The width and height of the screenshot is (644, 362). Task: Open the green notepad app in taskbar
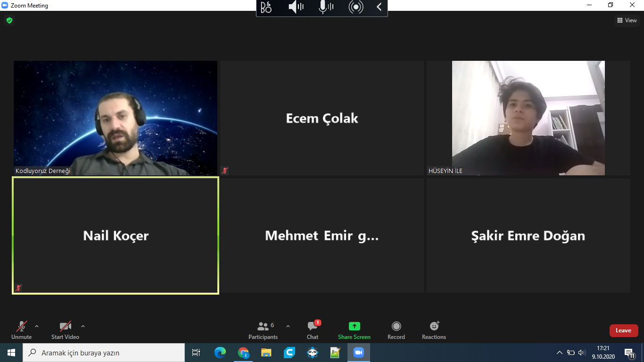(335, 353)
